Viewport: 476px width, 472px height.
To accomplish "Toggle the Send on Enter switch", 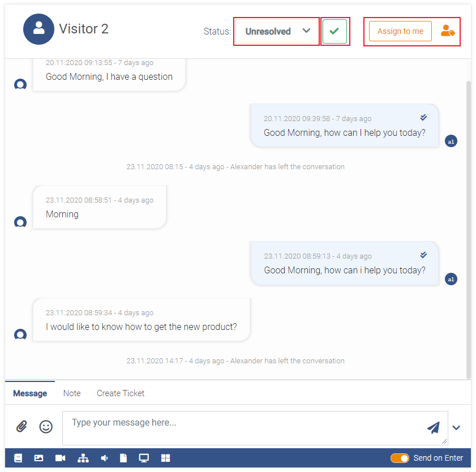I will point(400,458).
